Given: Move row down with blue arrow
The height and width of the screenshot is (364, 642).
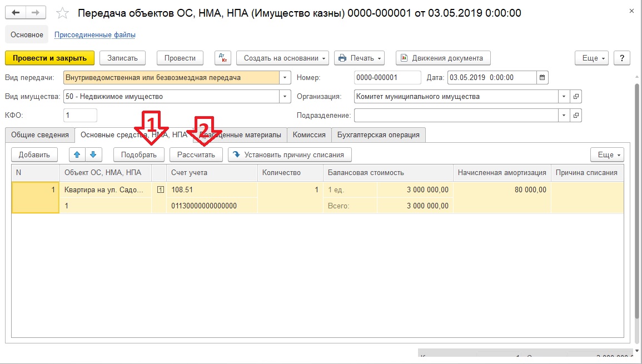Looking at the screenshot, I should point(93,154).
